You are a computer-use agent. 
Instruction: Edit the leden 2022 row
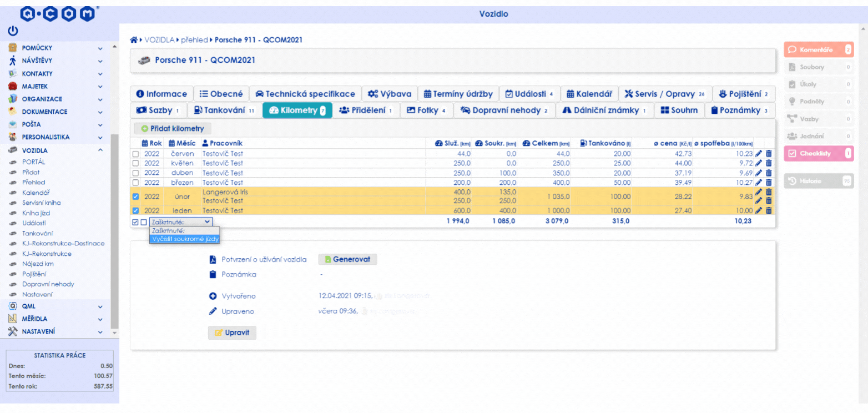coord(759,210)
